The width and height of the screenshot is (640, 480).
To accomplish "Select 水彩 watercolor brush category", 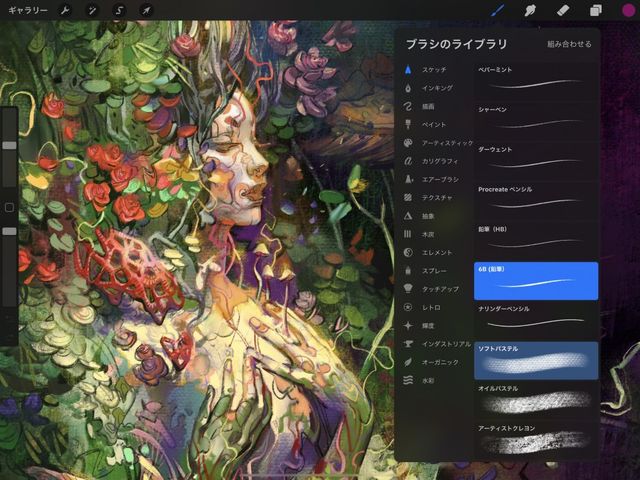I will [x=428, y=380].
